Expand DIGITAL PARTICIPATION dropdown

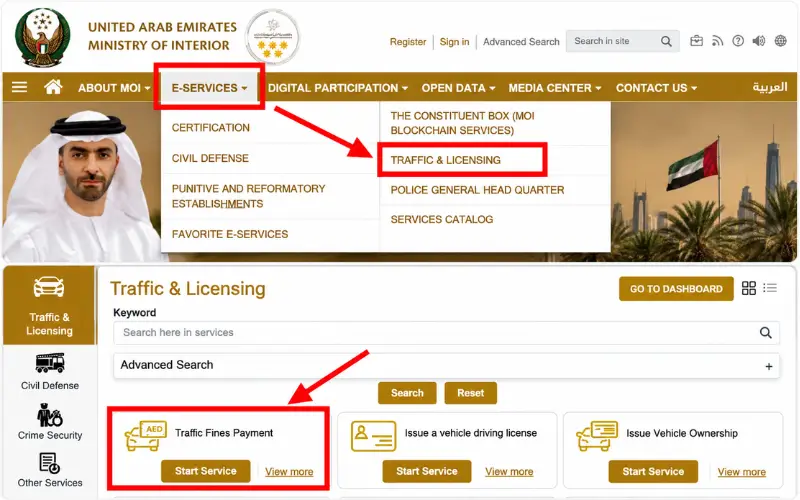[x=338, y=88]
